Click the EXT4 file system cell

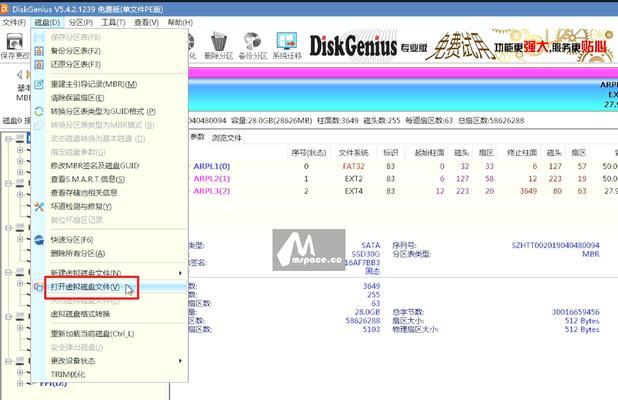click(x=354, y=191)
